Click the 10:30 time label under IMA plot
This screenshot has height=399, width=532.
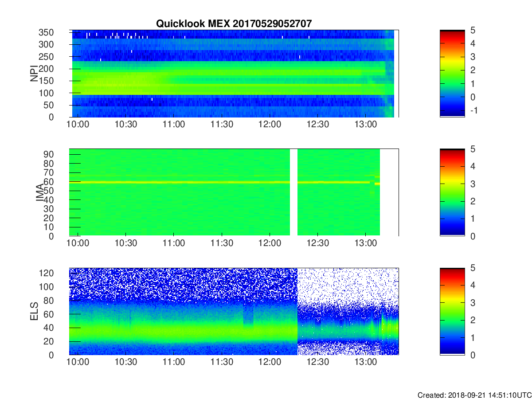[x=126, y=243]
